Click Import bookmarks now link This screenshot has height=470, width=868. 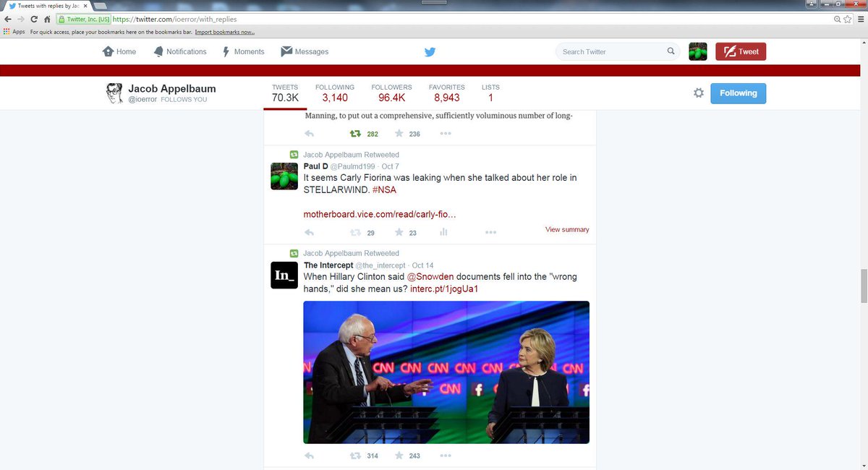[225, 32]
